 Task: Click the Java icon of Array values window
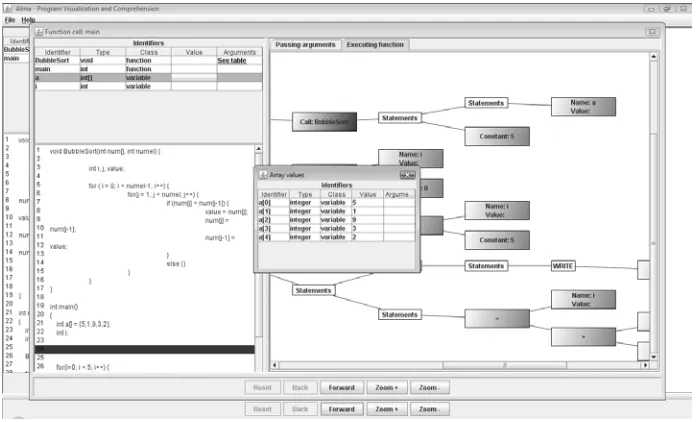[x=263, y=175]
